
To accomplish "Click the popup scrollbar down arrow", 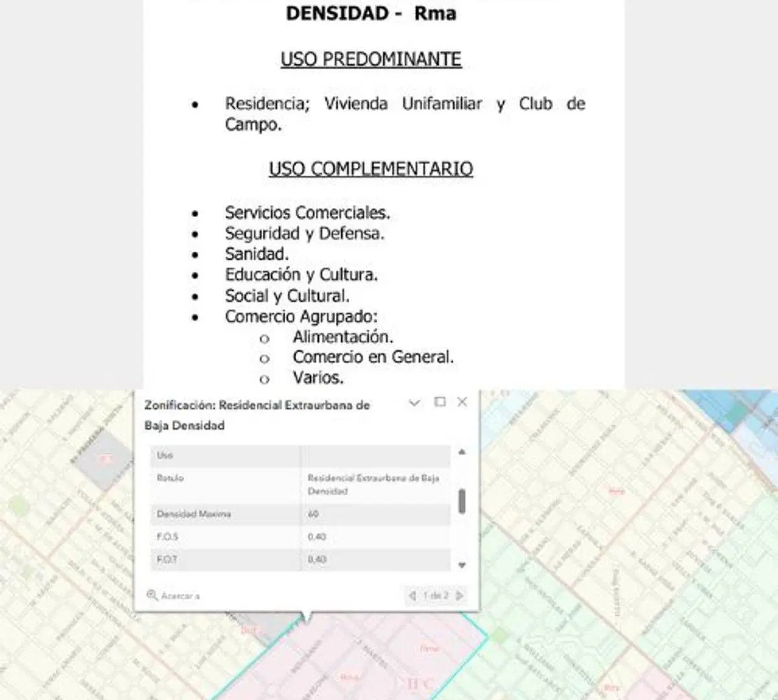I will 462,565.
